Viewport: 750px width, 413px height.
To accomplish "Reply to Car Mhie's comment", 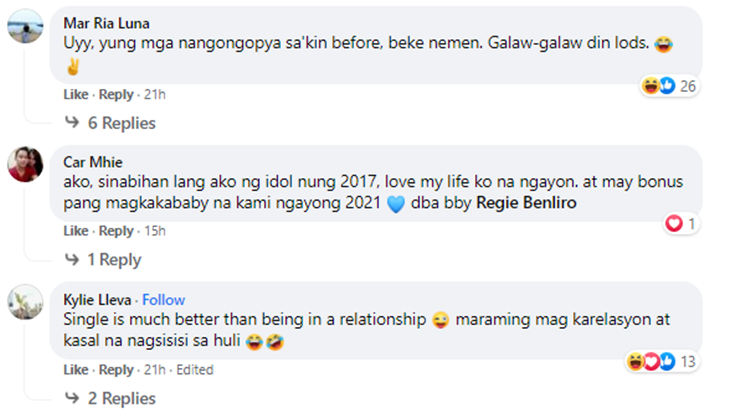I will 116,231.
